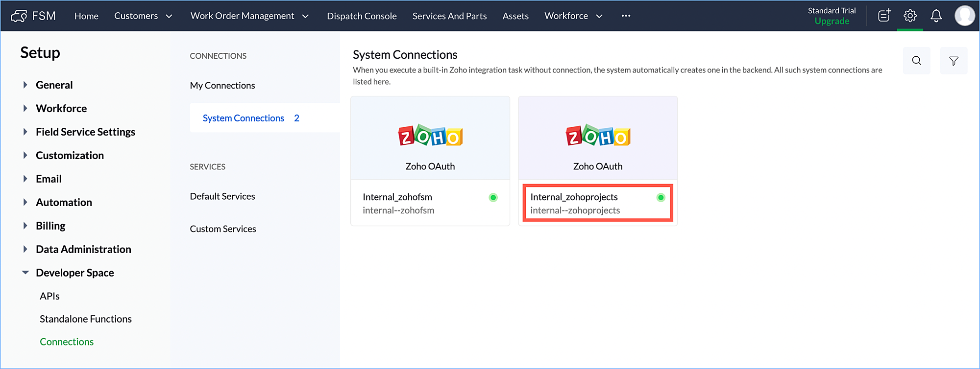Expand the Field Service Settings section
Image resolution: width=980 pixels, height=369 pixels.
click(x=25, y=132)
